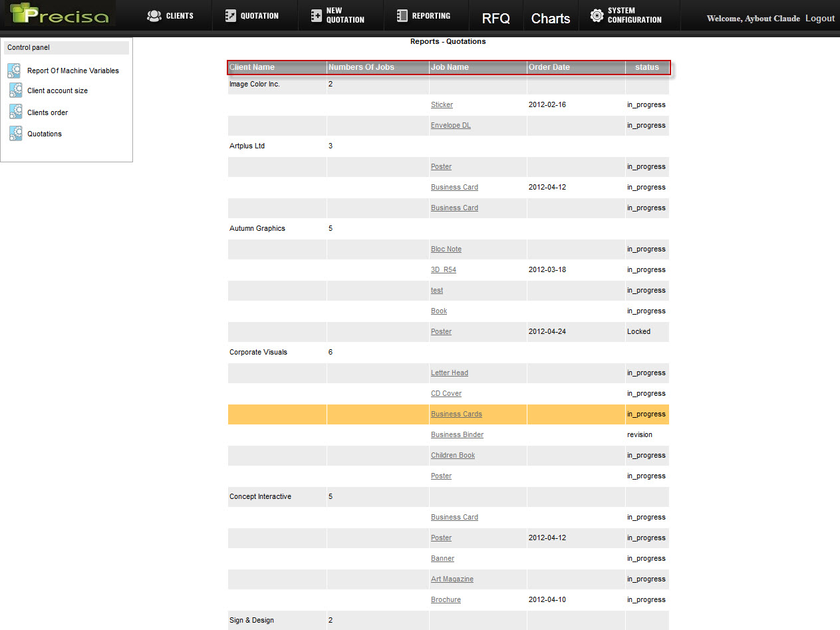
Task: Open the CD Cover job
Action: click(446, 393)
